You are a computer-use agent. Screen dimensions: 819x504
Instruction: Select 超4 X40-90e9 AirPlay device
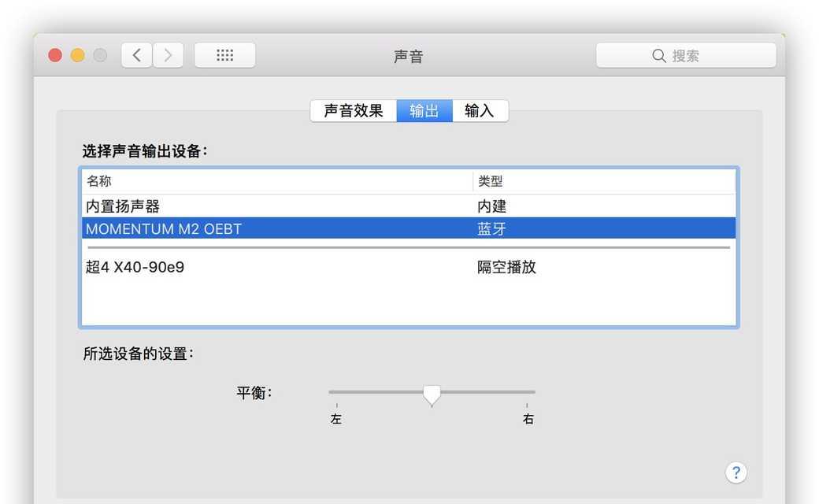coord(409,267)
